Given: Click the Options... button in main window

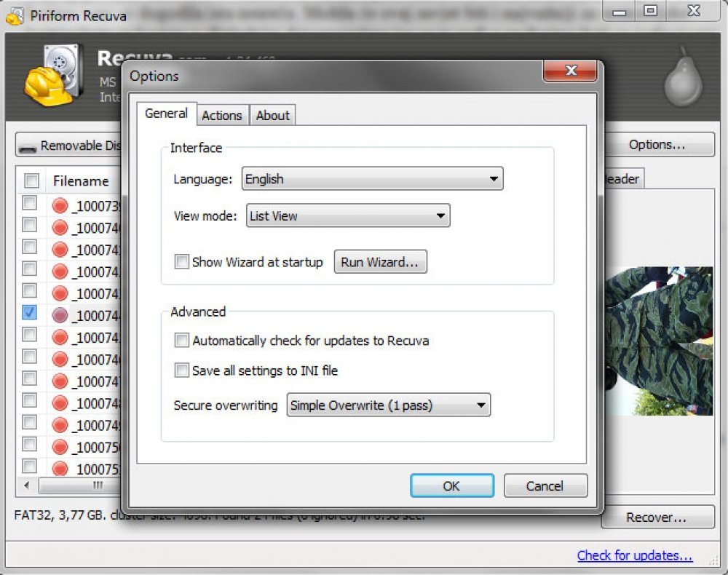Looking at the screenshot, I should [x=659, y=144].
